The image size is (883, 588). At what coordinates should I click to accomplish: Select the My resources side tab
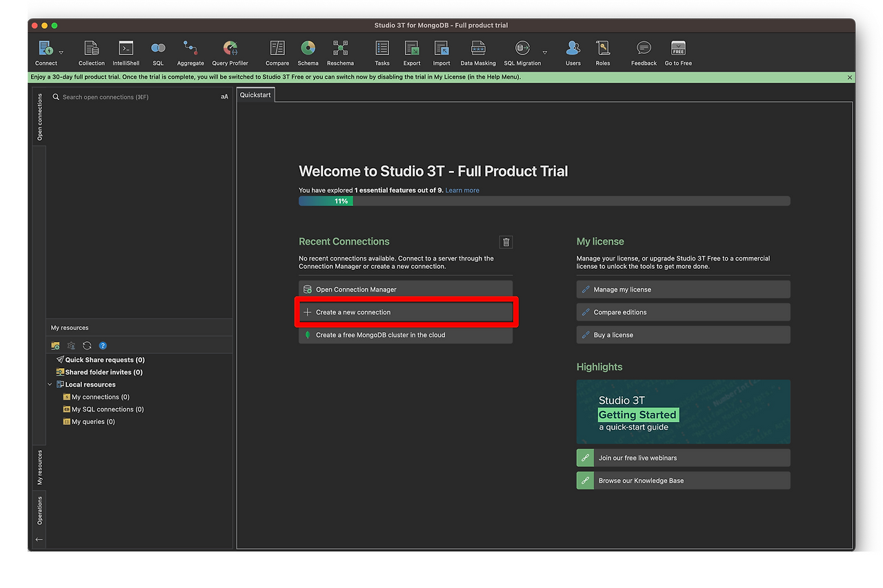(39, 467)
